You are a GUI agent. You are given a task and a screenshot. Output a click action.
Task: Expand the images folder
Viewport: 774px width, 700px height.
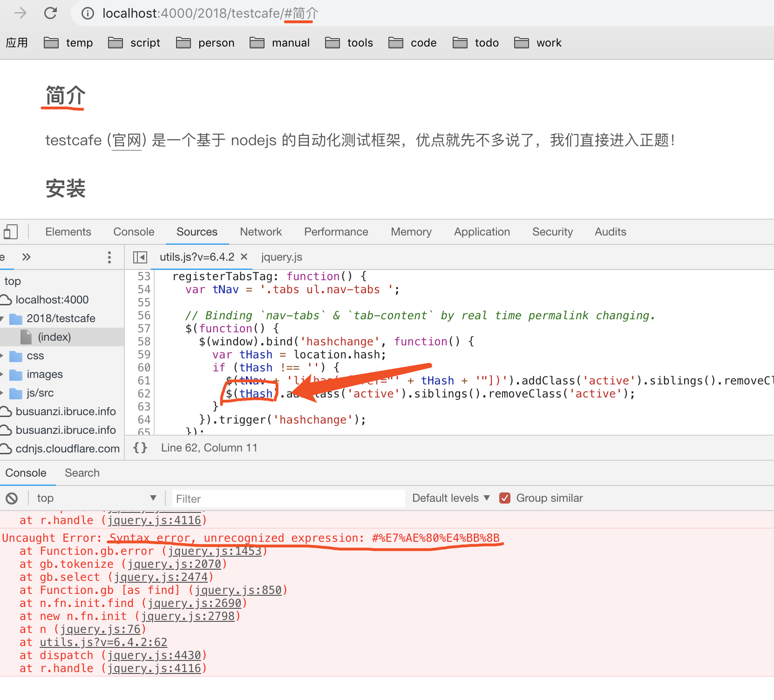[2, 375]
